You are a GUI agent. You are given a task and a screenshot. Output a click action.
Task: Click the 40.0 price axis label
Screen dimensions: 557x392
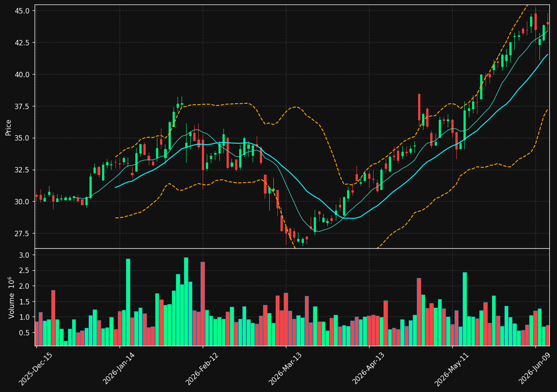(x=22, y=75)
